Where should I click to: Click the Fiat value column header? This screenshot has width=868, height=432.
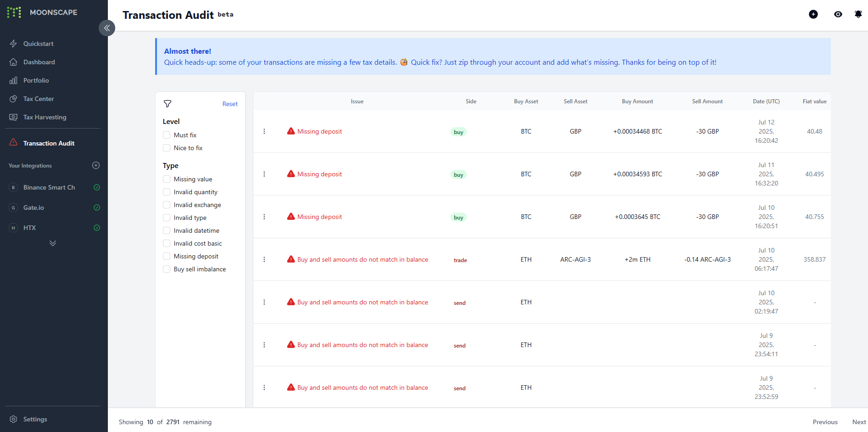[815, 101]
